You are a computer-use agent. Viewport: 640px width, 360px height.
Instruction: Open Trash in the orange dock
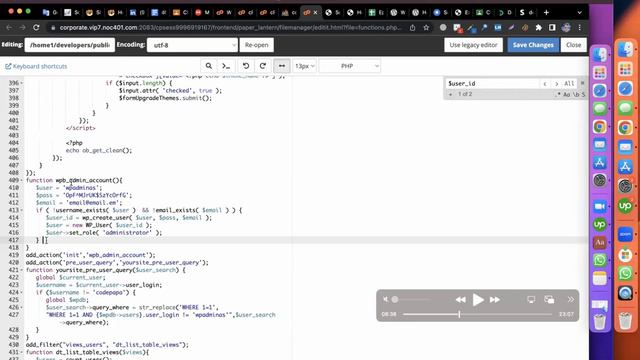(x=625, y=320)
